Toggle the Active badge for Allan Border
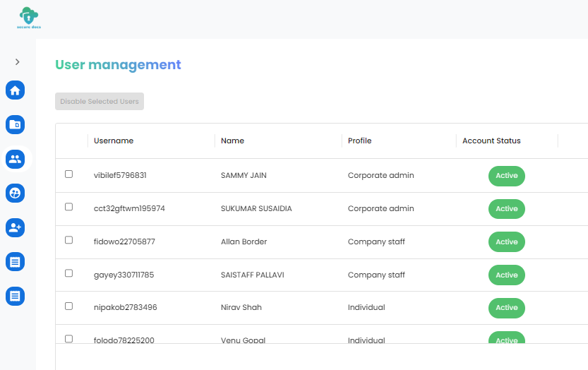This screenshot has height=370, width=588. click(507, 242)
